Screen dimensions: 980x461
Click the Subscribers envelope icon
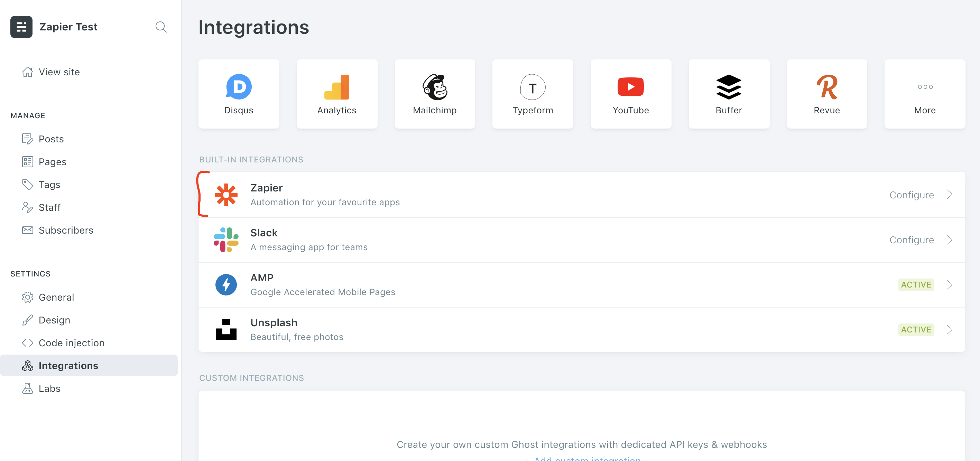point(27,230)
